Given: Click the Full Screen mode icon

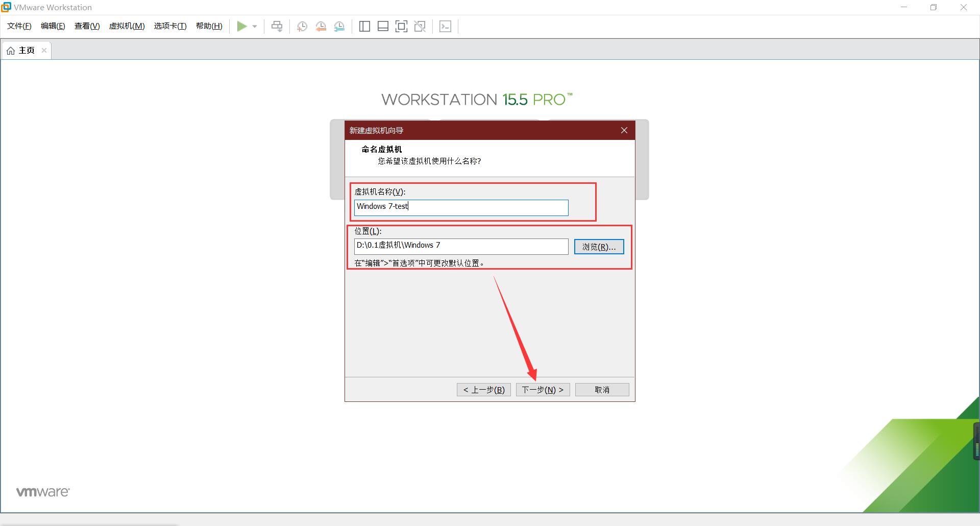Looking at the screenshot, I should (402, 27).
